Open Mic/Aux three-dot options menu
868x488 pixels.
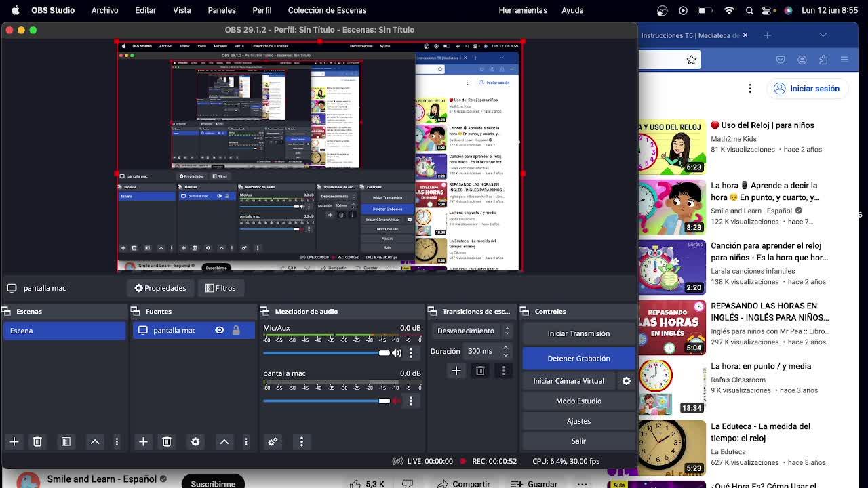point(411,353)
